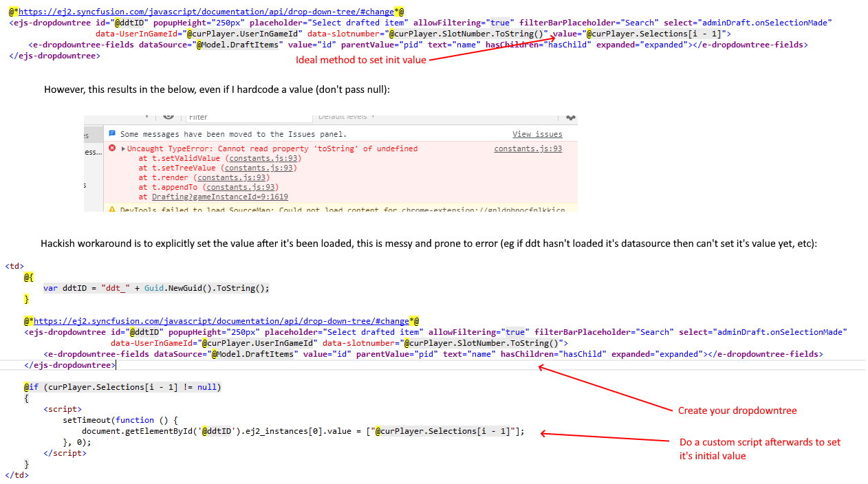
Task: Follow the t.setValidValue constants.js:93 link
Action: (x=263, y=158)
